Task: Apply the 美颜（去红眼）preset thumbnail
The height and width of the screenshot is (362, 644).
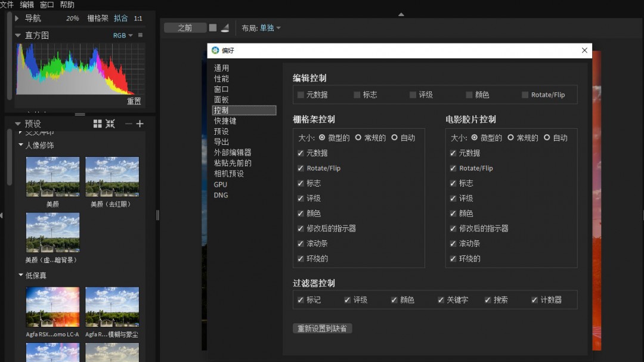Action: (112, 177)
